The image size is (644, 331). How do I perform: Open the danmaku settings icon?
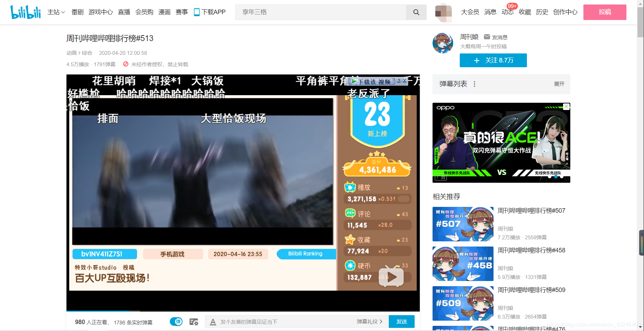tap(194, 322)
